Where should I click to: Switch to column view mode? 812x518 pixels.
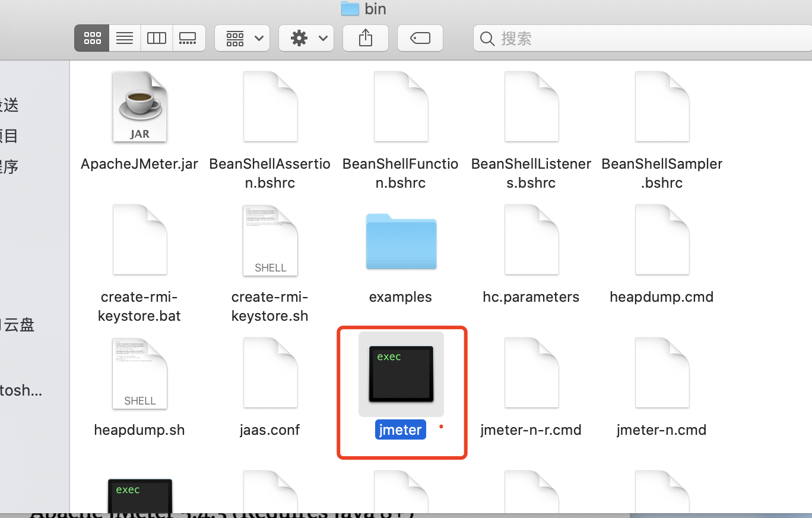(157, 38)
